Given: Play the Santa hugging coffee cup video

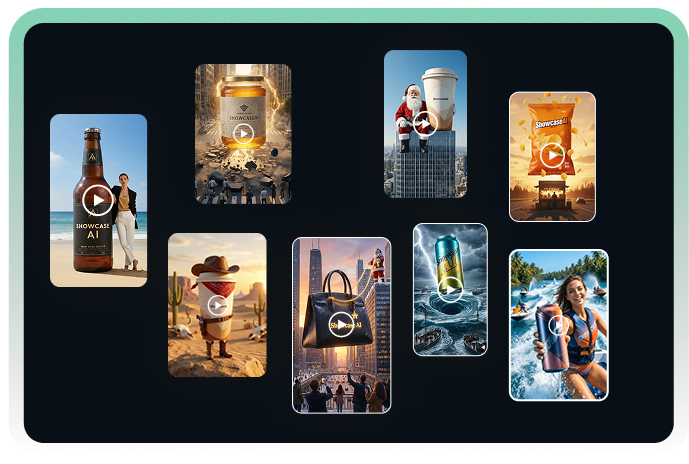Looking at the screenshot, I should [x=425, y=123].
